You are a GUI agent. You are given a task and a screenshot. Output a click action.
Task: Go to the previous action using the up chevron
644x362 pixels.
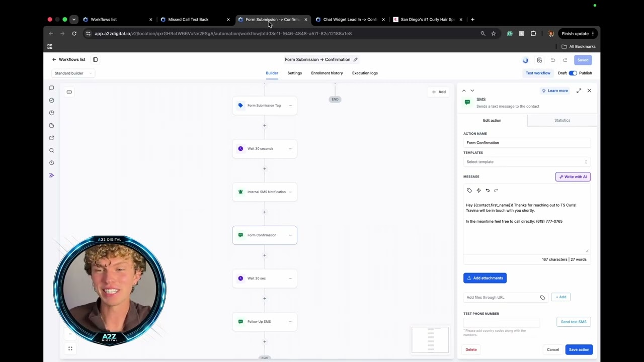click(464, 90)
